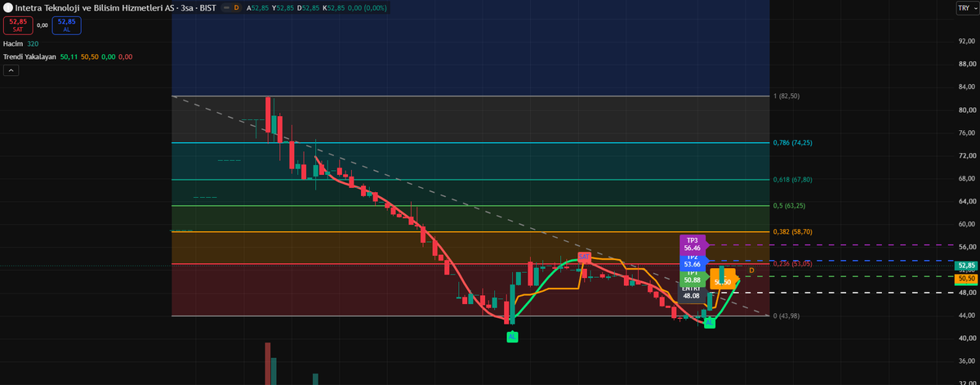Screen dimensions: 980x385
Task: Click the Hacim value 320
Action: click(32, 43)
